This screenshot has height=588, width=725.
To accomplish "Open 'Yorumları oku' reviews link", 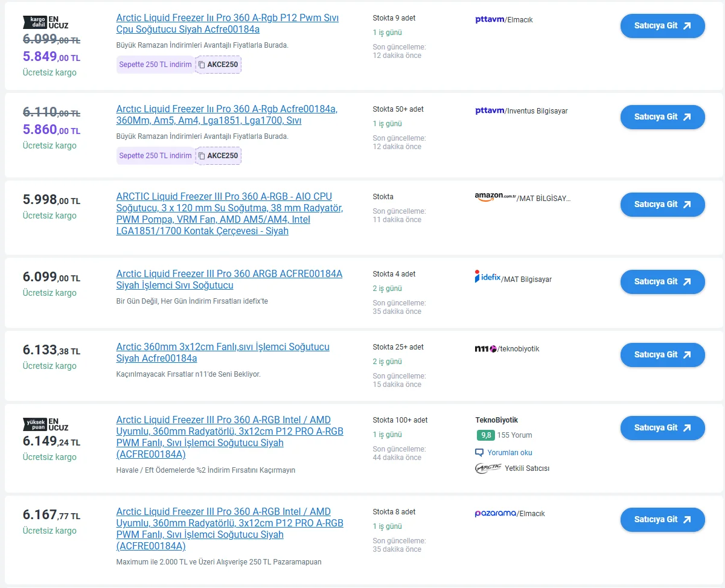I will click(x=509, y=453).
